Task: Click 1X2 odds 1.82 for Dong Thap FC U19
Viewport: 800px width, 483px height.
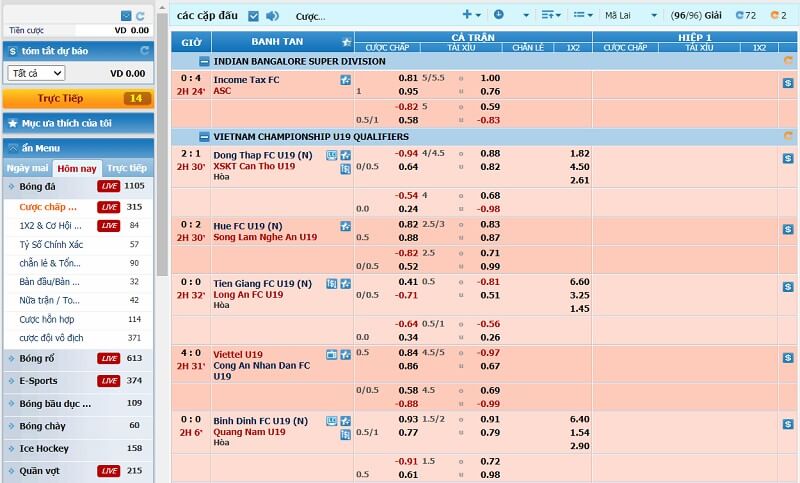Action: (579, 154)
